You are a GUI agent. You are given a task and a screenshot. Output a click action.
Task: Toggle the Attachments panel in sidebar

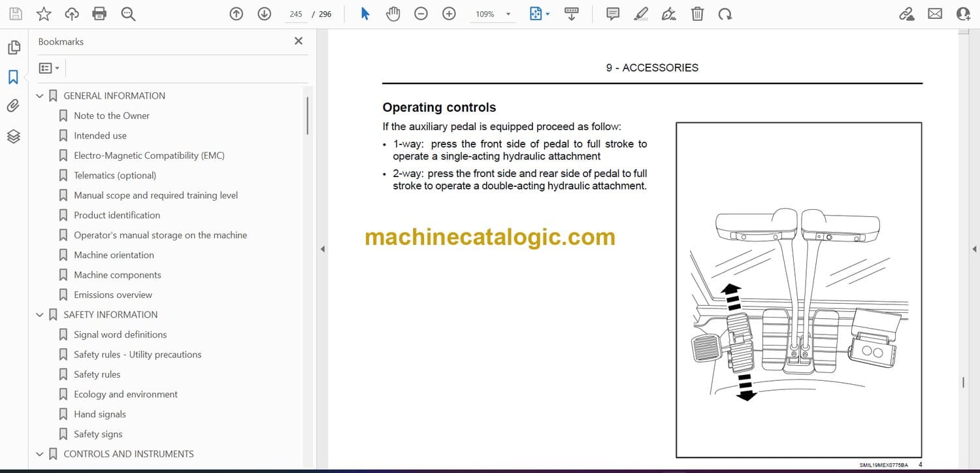click(x=14, y=106)
